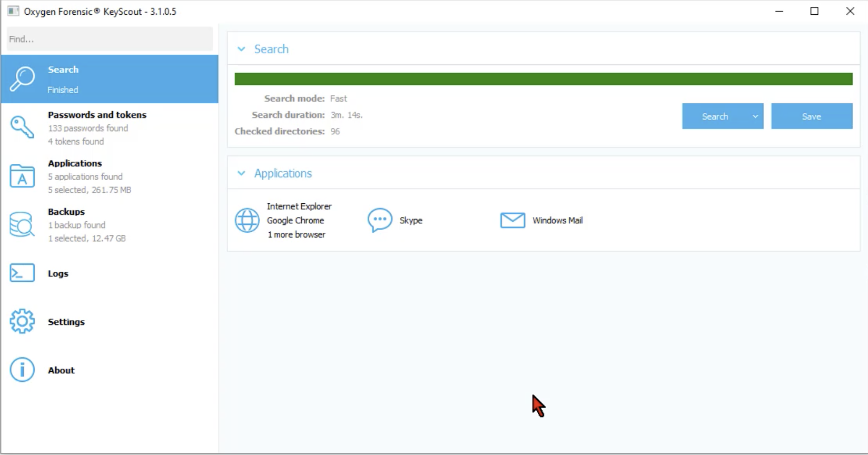The width and height of the screenshot is (868, 455).
Task: Click the Internet Explorer label
Action: [x=299, y=206]
